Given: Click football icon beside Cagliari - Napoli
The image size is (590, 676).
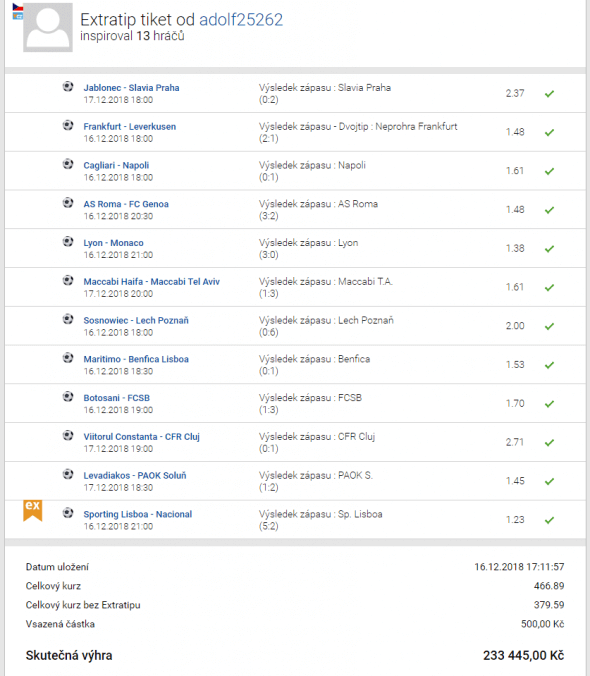Looking at the screenshot, I should [68, 164].
